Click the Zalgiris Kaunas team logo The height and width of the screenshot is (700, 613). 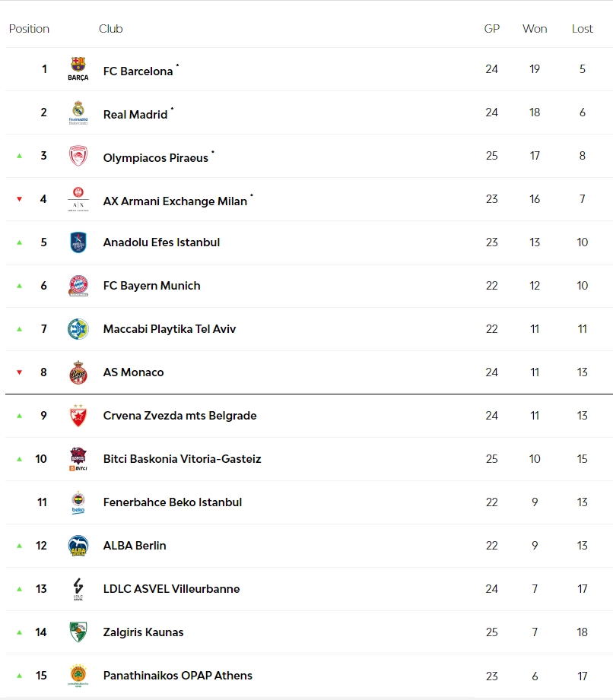pyautogui.click(x=78, y=632)
